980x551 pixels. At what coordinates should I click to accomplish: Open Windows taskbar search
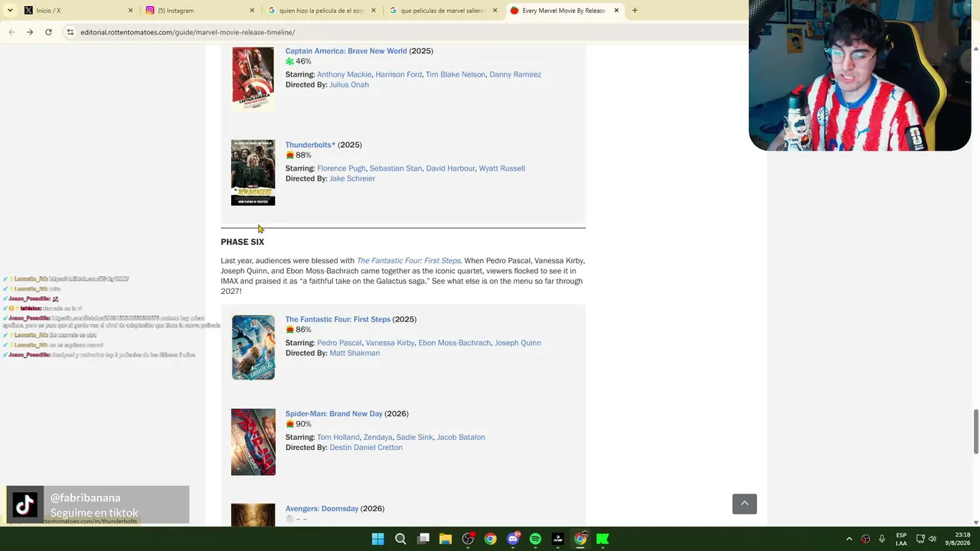(400, 539)
